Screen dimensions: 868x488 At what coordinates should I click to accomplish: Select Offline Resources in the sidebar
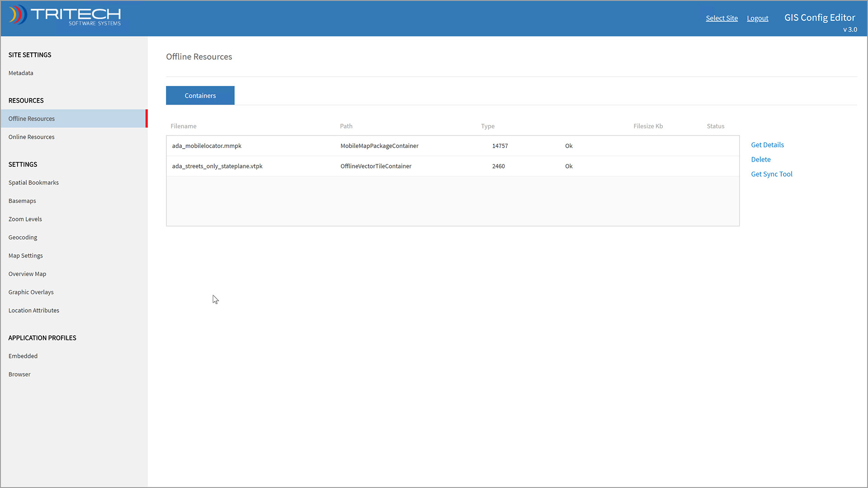pos(74,118)
